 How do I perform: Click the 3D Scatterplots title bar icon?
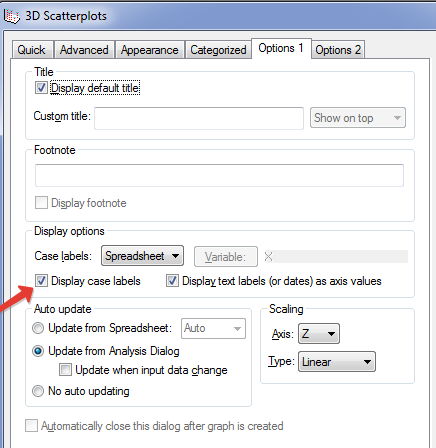coord(12,16)
